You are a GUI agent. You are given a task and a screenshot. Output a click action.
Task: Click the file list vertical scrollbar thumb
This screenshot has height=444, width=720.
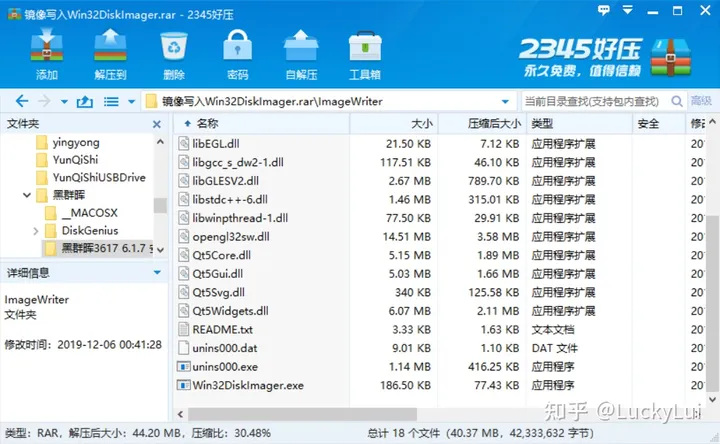[712, 303]
